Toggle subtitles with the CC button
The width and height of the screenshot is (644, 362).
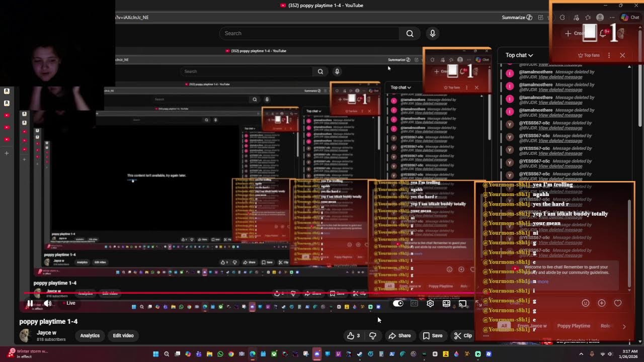414,303
